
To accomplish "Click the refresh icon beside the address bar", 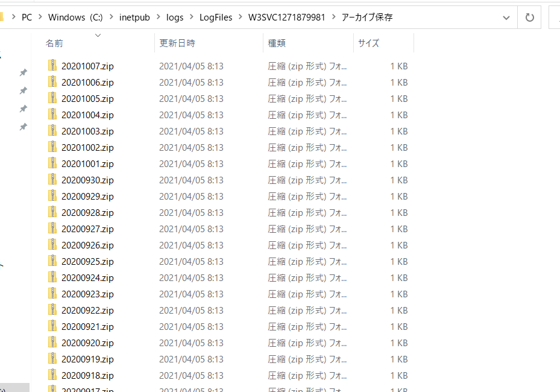I will pos(530,17).
